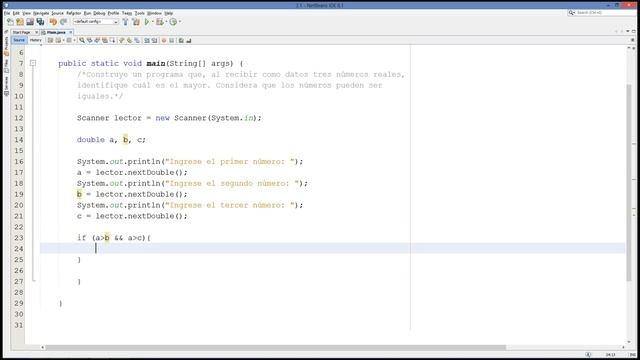Click the Clean and Build Project icon
Viewport: 640px width, 360px height.
point(136,22)
